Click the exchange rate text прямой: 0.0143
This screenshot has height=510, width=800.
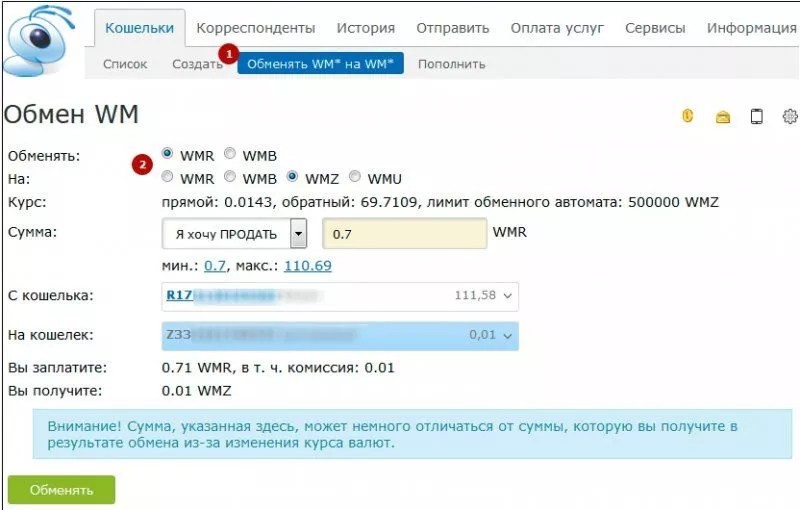pos(217,202)
